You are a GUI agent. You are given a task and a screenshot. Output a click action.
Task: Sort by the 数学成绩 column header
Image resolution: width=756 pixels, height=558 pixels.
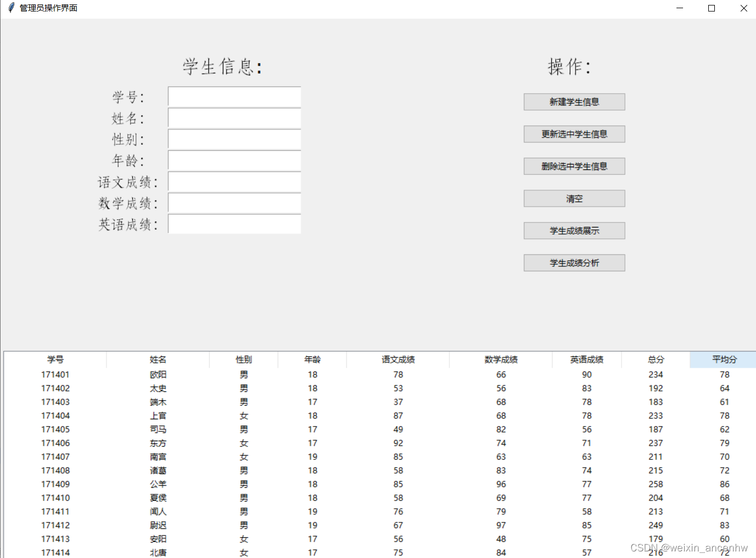(501, 360)
